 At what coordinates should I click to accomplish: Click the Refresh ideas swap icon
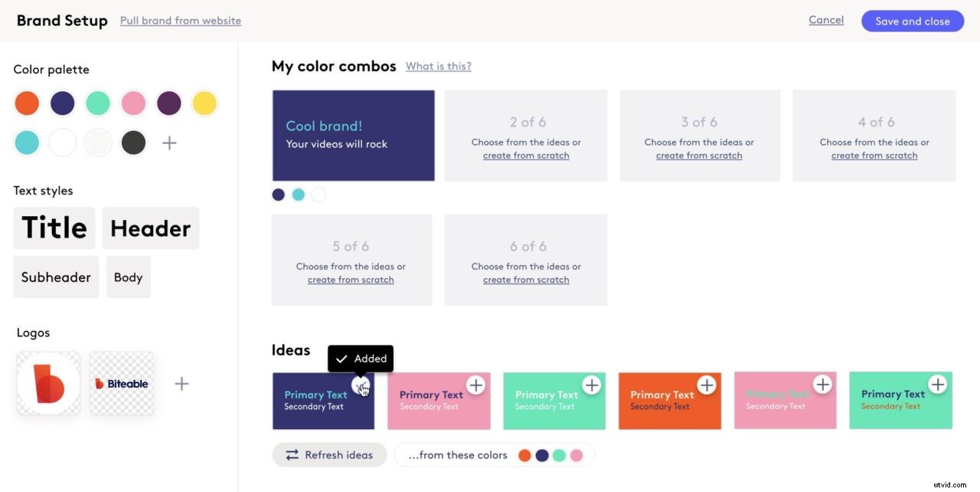293,454
